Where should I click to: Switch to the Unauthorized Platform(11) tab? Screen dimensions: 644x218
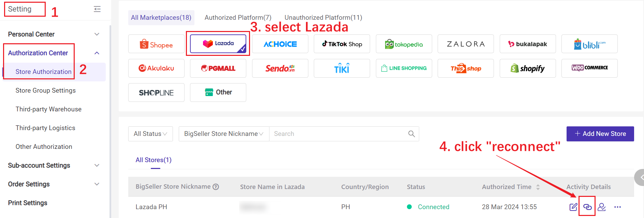(323, 17)
